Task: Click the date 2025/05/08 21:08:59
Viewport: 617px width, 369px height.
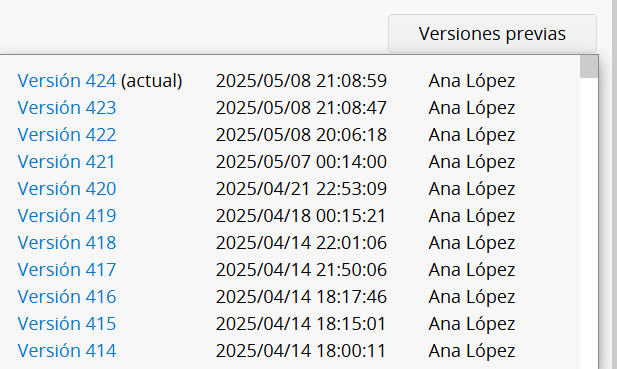Action: click(x=301, y=81)
